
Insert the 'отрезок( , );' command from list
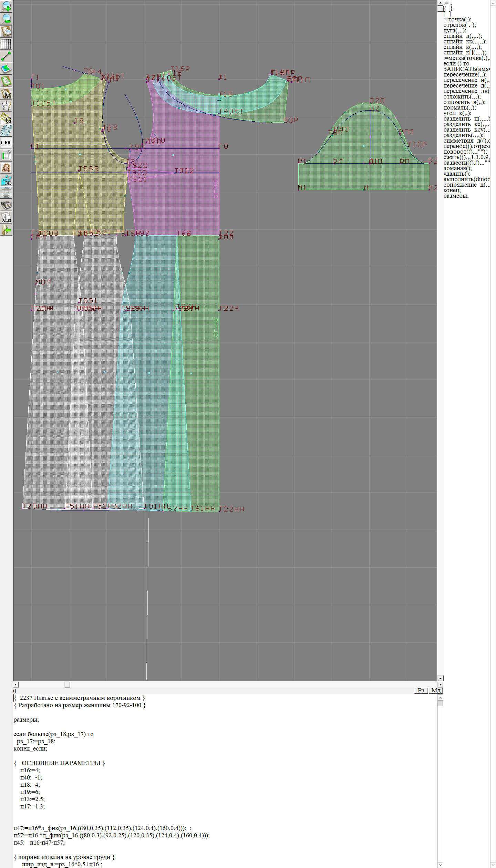[x=459, y=25]
